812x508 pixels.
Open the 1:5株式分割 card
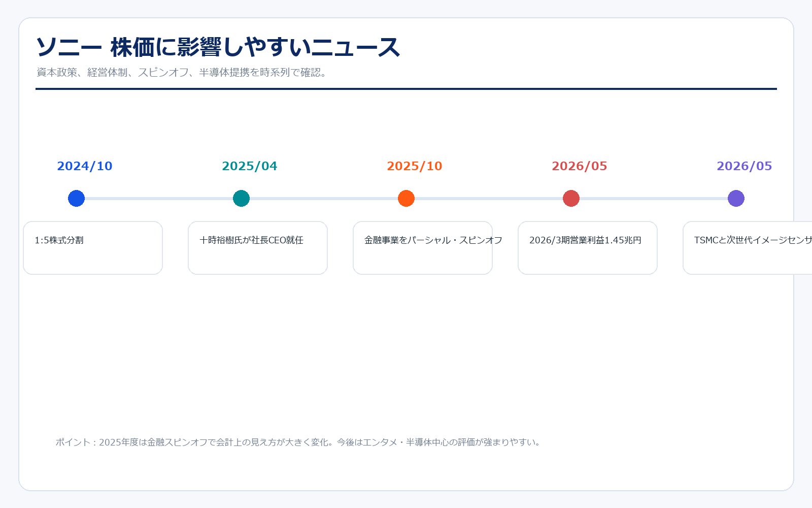(x=93, y=248)
